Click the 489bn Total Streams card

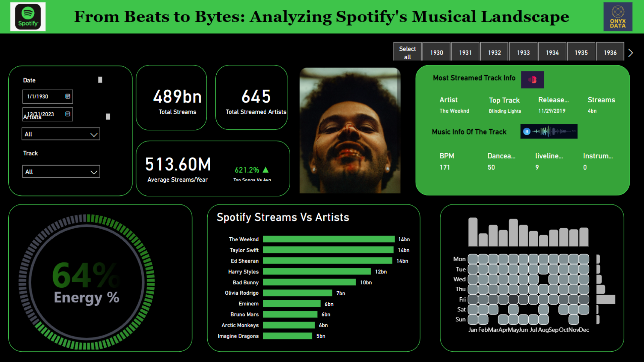pyautogui.click(x=171, y=98)
